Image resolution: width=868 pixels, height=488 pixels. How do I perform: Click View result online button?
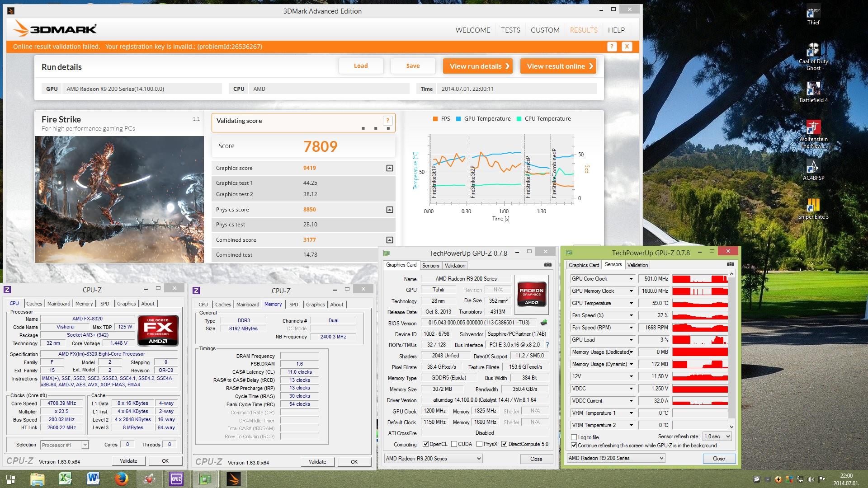click(558, 66)
